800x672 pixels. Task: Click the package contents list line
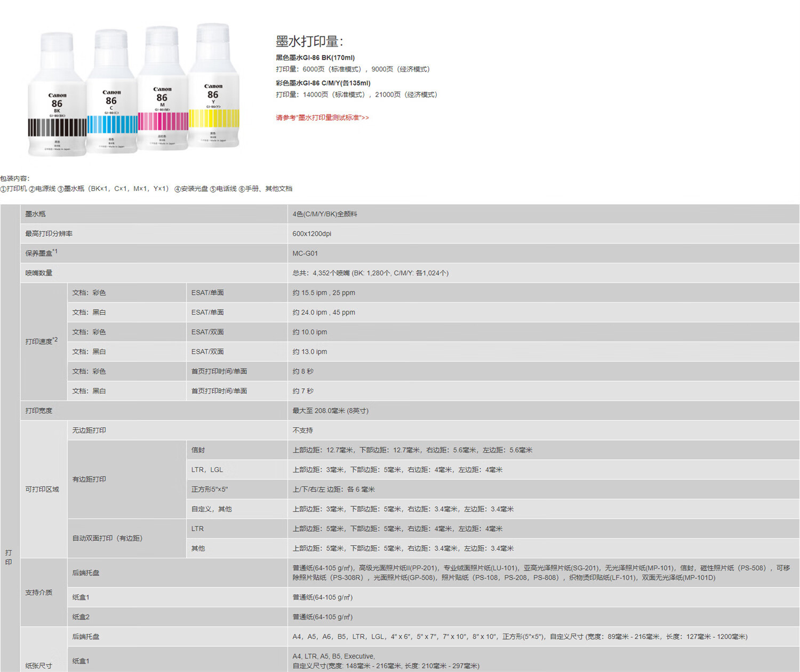click(x=146, y=188)
